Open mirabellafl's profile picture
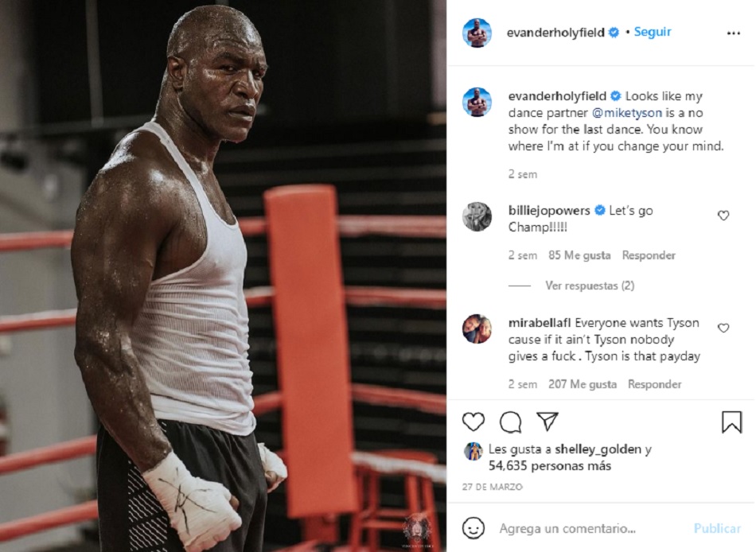This screenshot has width=756, height=552. (477, 328)
